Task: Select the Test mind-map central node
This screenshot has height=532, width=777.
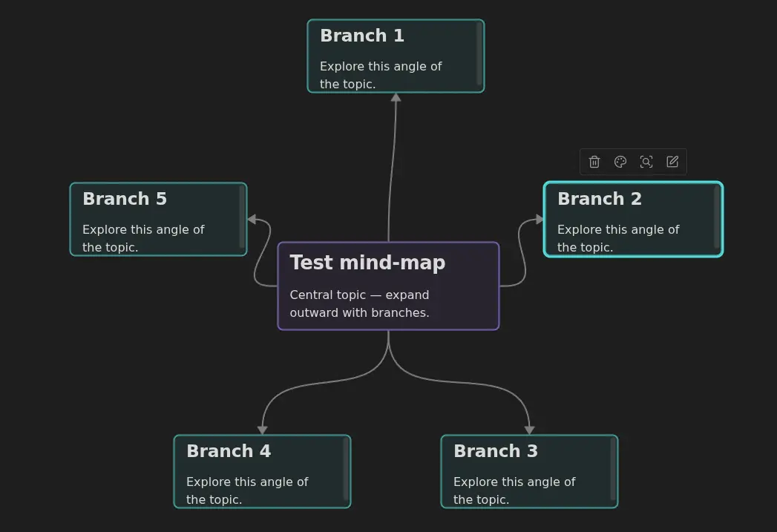Action: tap(388, 285)
